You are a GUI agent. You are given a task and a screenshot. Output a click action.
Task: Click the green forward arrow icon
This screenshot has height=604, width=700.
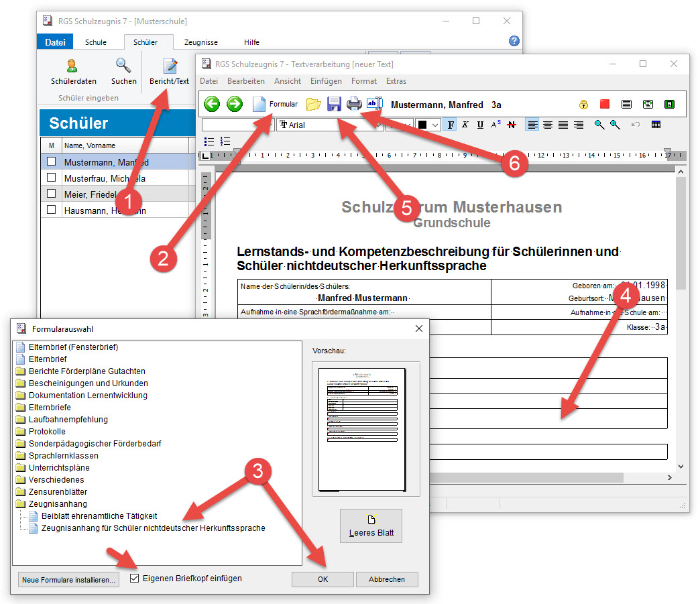235,104
